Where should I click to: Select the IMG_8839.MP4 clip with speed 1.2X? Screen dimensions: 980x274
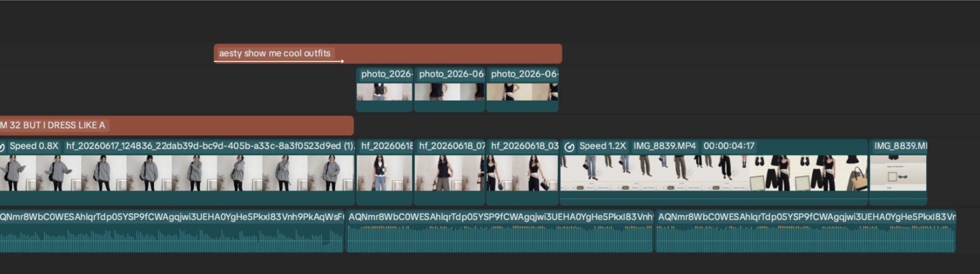coord(714,172)
